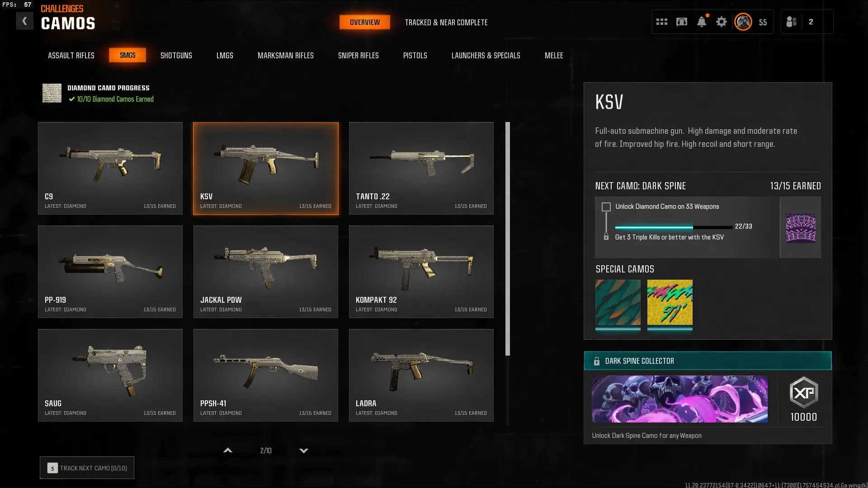
Task: Go to previous page with up chevron
Action: coord(228,450)
